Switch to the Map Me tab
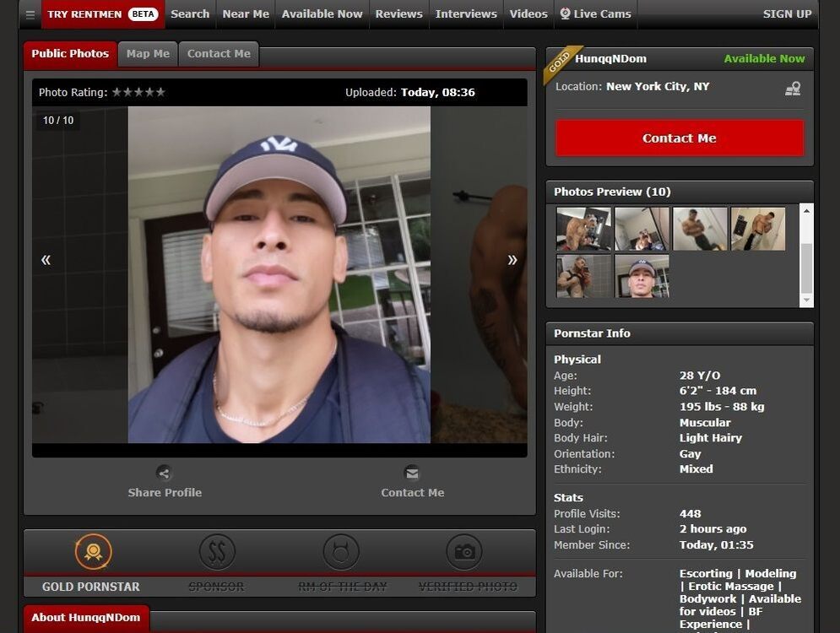Screen dimensions: 840x633 coord(148,53)
